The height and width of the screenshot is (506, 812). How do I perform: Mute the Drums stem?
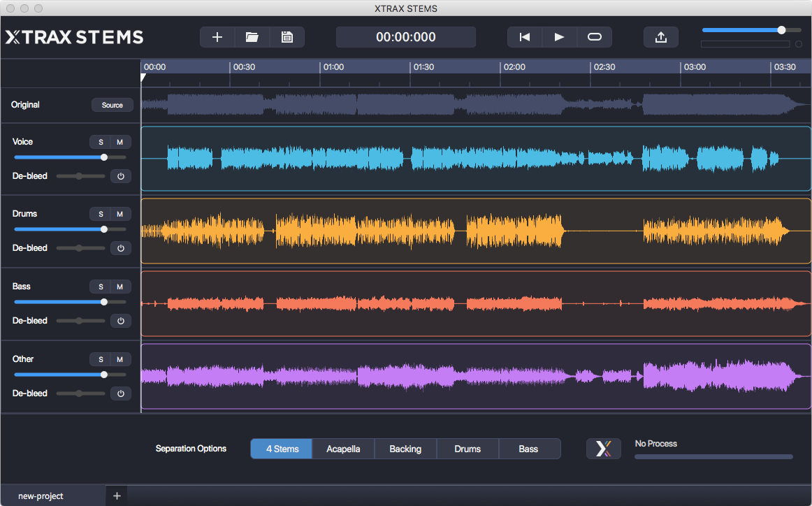point(120,213)
